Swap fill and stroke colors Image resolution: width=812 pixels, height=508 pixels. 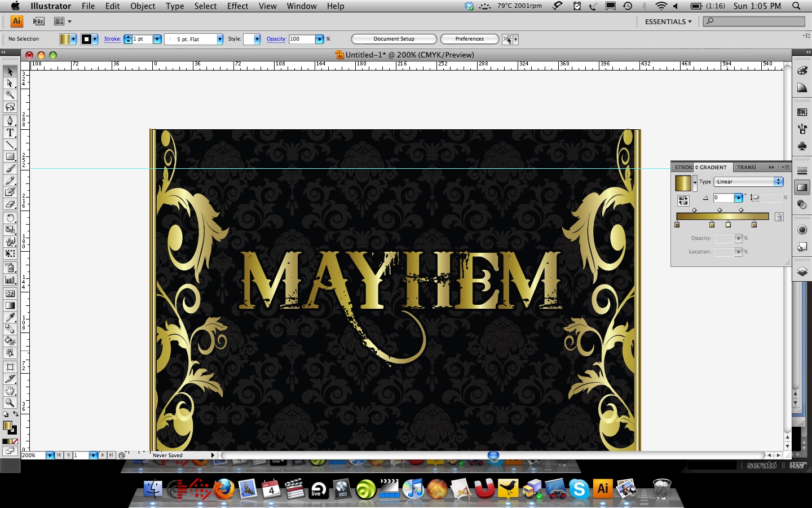click(x=15, y=414)
